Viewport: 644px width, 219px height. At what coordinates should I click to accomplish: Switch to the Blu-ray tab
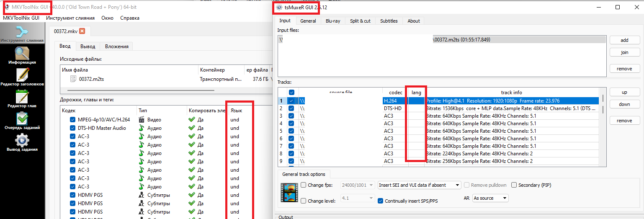333,21
